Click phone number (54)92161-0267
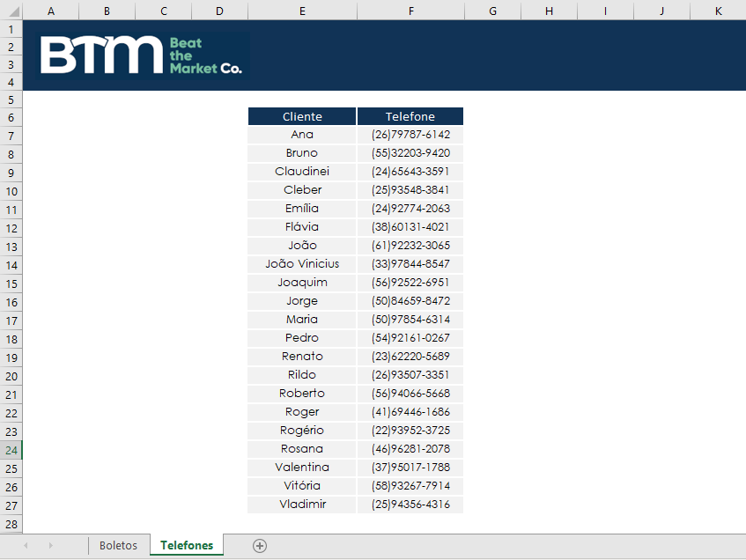 (x=410, y=338)
